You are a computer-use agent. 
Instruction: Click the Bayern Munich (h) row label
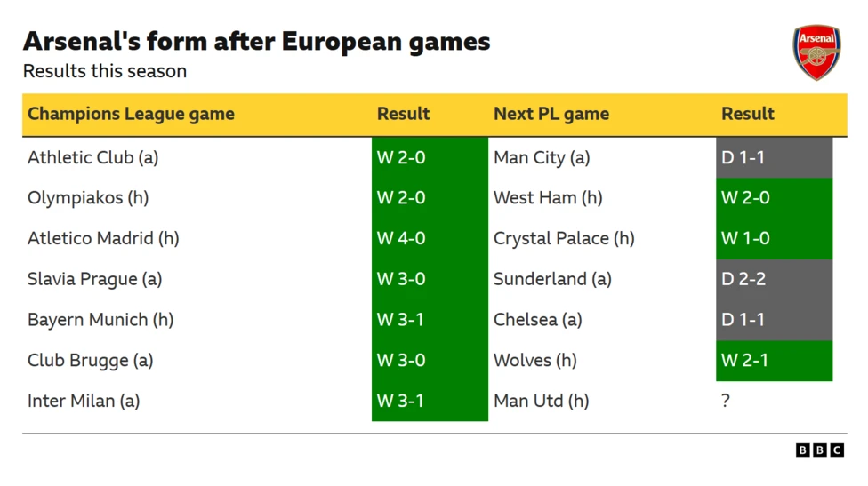(100, 320)
